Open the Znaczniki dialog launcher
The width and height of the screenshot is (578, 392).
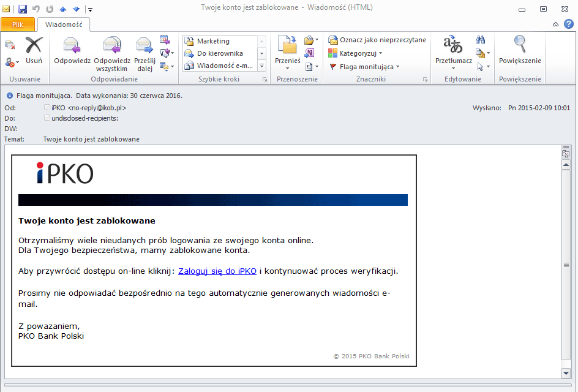(425, 79)
